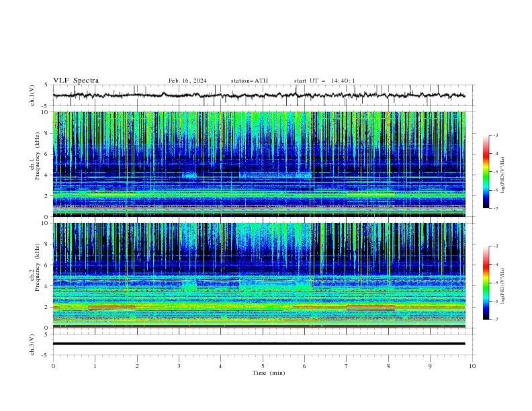Click the ch.1 frequency axis "8" tick label
The image size is (532, 411).
click(47, 133)
